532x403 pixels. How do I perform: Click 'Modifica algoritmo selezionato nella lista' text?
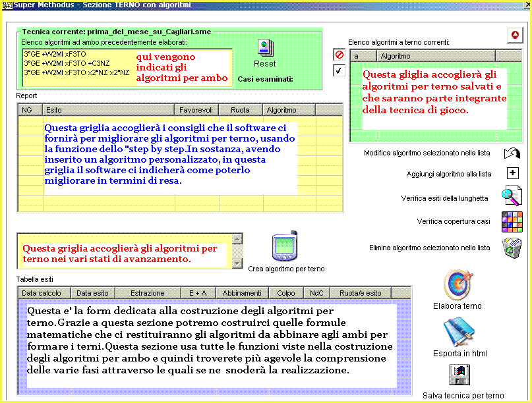point(427,153)
